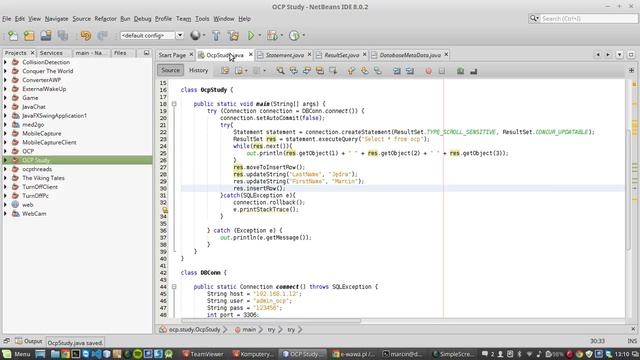Switch to the ResultSet.java tab
Image resolution: width=640 pixels, height=360 pixels.
pos(341,55)
